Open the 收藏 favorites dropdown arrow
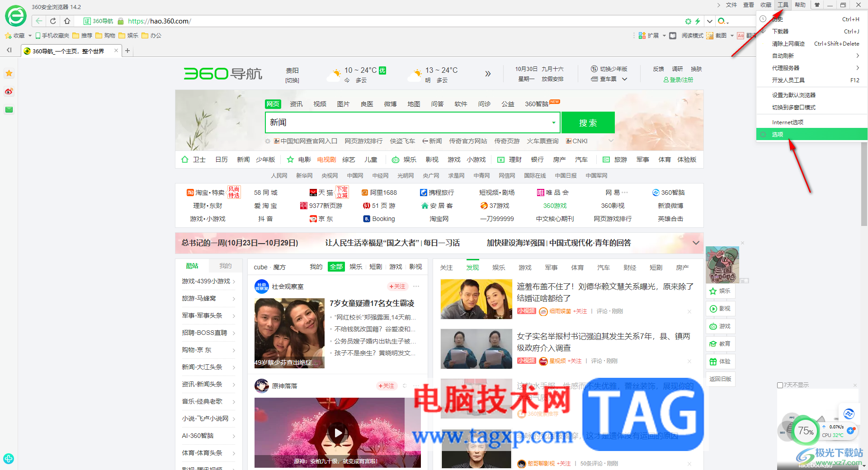868x470 pixels. click(30, 36)
